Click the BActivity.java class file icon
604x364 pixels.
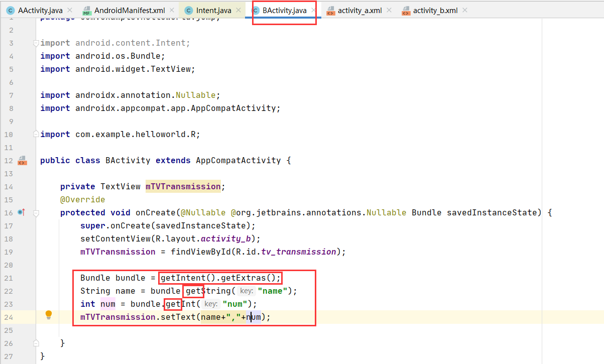255,10
